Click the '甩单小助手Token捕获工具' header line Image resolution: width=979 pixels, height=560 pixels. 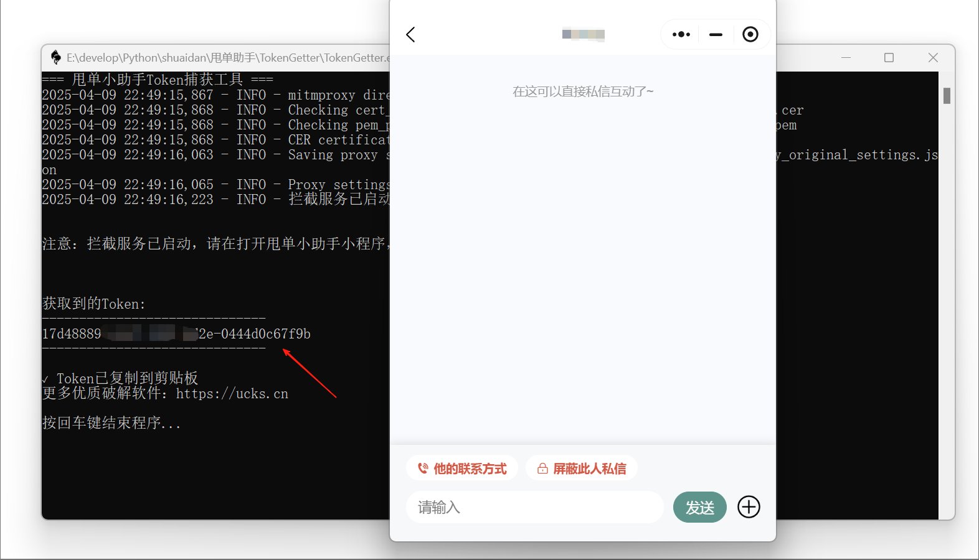(x=158, y=80)
